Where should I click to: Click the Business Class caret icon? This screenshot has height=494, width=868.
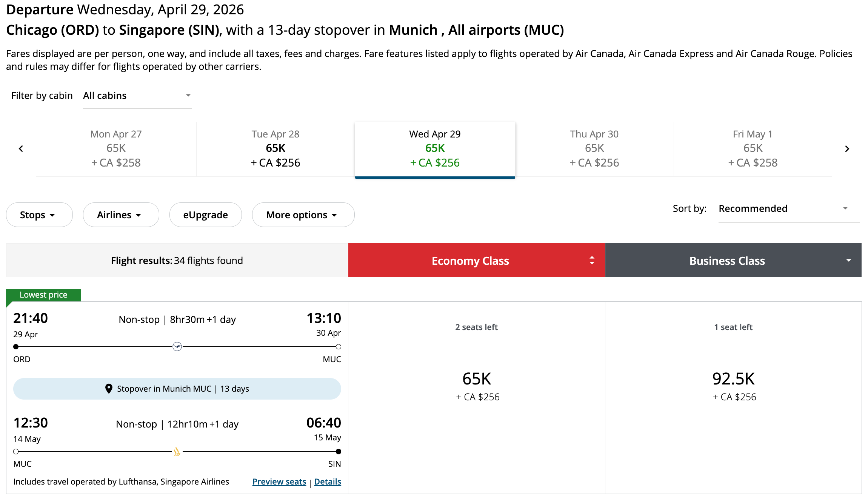848,260
